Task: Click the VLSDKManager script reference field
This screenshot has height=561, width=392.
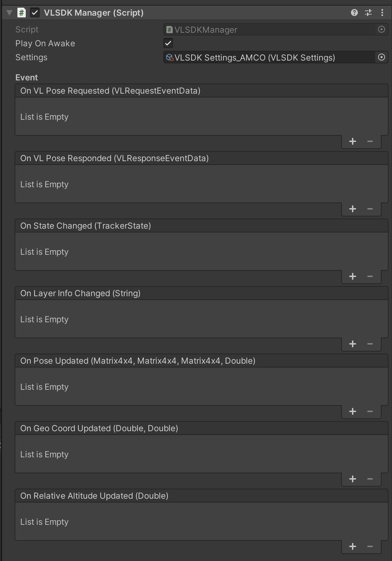Action: click(x=268, y=30)
